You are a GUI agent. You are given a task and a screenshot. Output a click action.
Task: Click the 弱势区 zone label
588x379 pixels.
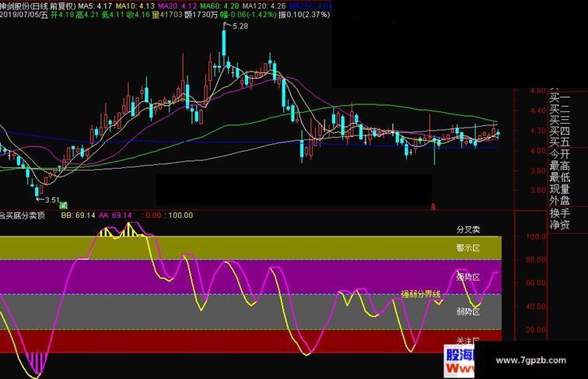468,311
